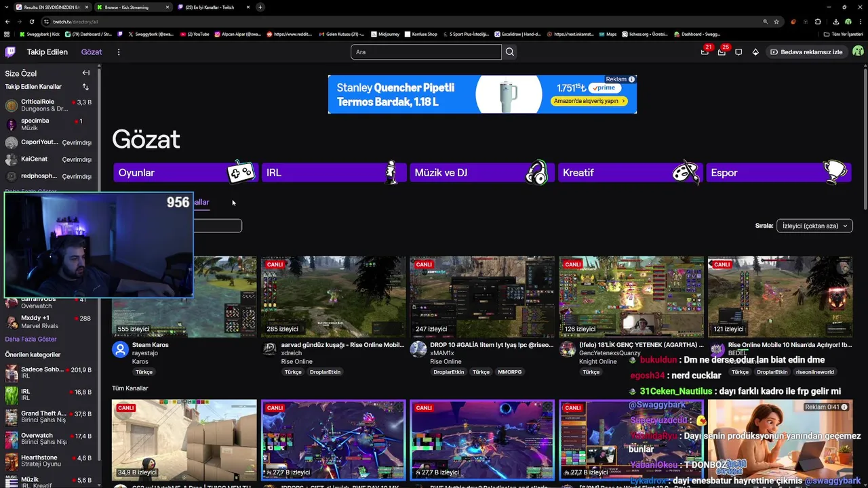Reload the page in Chrome
Screen dimensions: 868x488
pos(32,21)
